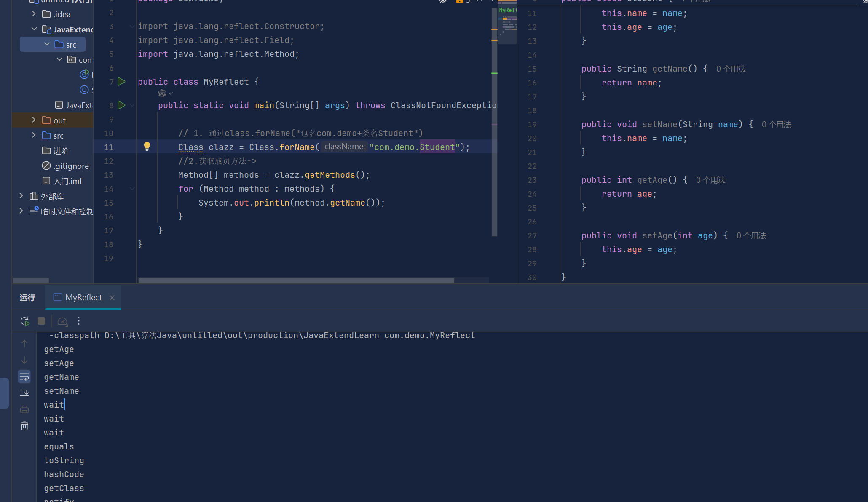Viewport: 868px width, 502px height.
Task: Click the green change marker in the error stripe
Action: click(x=495, y=73)
